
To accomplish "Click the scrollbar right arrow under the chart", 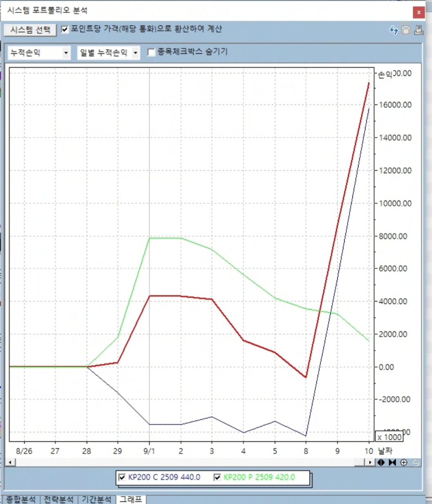I will tap(370, 462).
